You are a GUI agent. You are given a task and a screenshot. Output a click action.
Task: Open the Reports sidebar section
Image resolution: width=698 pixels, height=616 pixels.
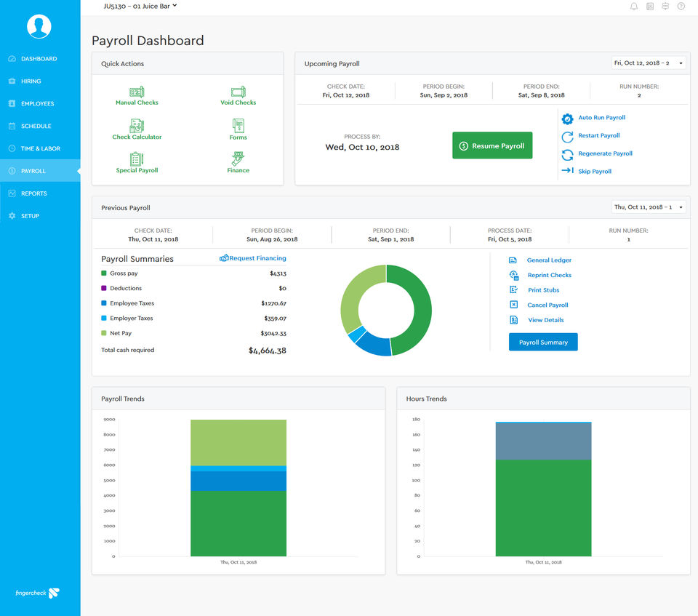tap(33, 193)
